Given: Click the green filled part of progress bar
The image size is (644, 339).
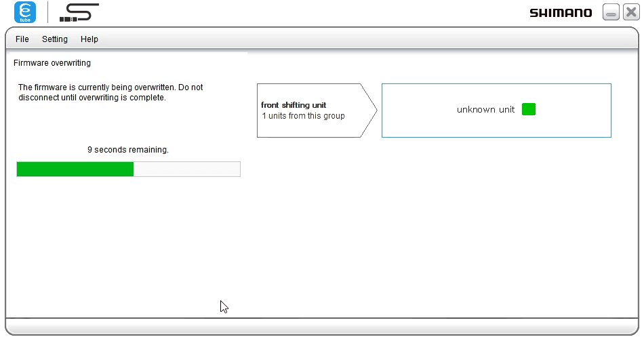Looking at the screenshot, I should pos(75,169).
